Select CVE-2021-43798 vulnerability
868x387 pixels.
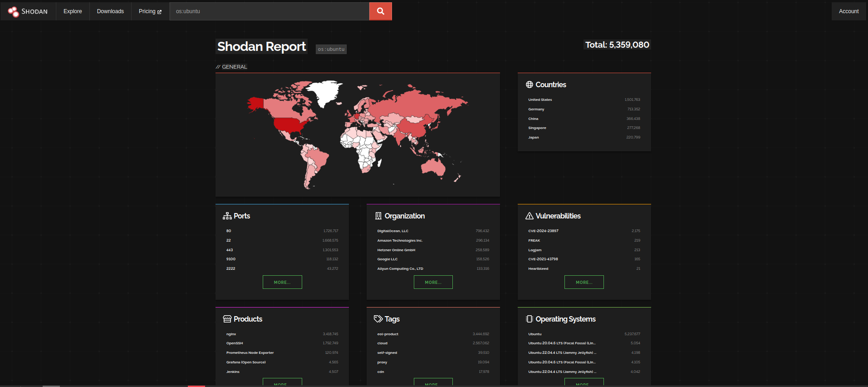pos(584,259)
